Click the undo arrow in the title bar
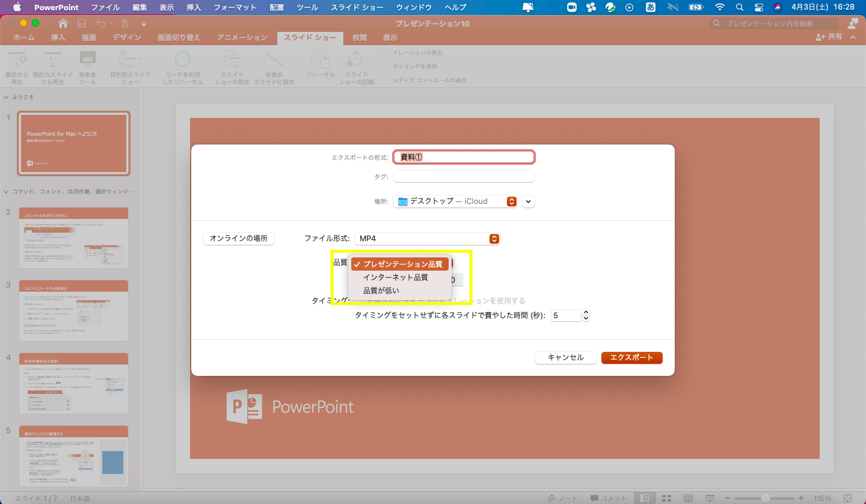Screen dimensions: 866x504 tap(100, 23)
